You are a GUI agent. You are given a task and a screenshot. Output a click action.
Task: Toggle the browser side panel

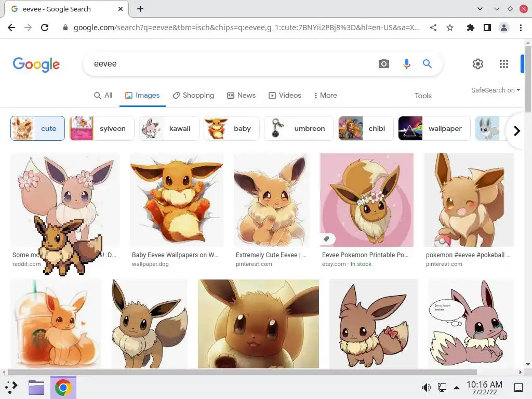(x=487, y=28)
